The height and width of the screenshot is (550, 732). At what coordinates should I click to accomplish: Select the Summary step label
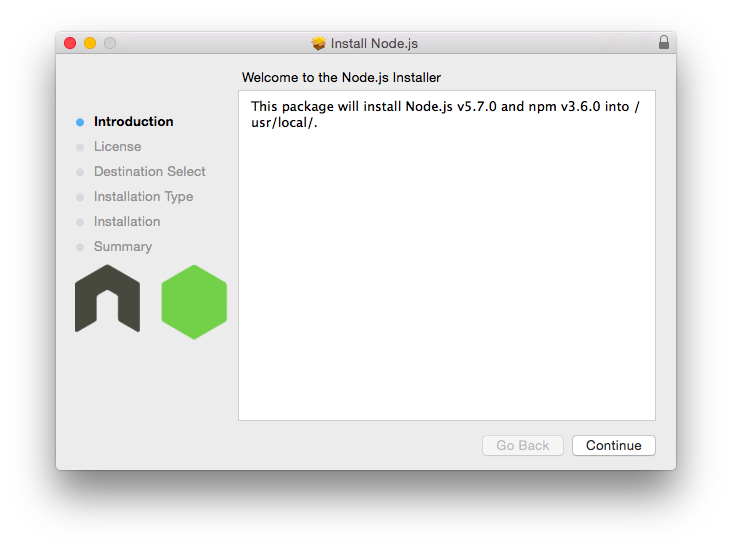123,247
